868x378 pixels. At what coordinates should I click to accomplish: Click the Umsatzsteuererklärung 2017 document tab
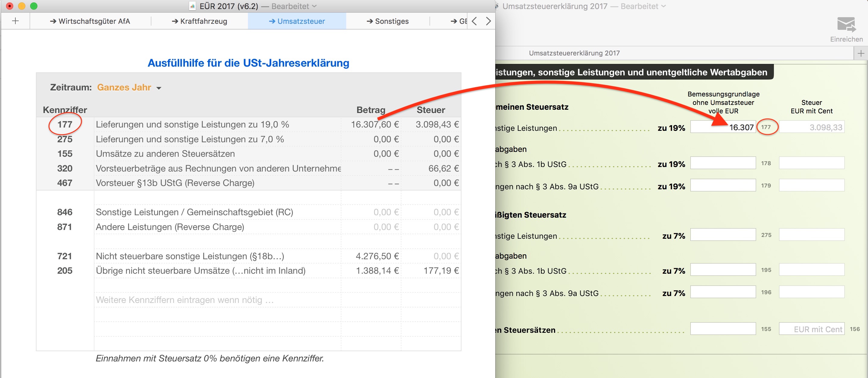pyautogui.click(x=574, y=53)
